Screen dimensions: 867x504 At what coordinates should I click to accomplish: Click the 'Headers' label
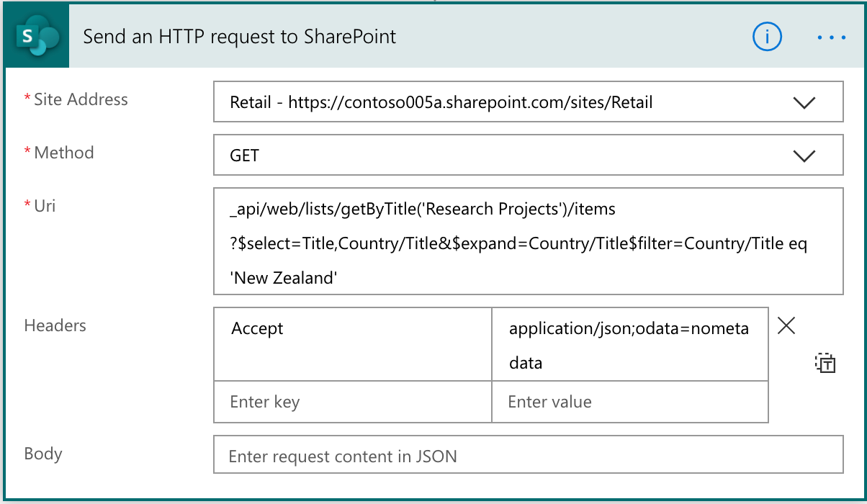point(55,325)
